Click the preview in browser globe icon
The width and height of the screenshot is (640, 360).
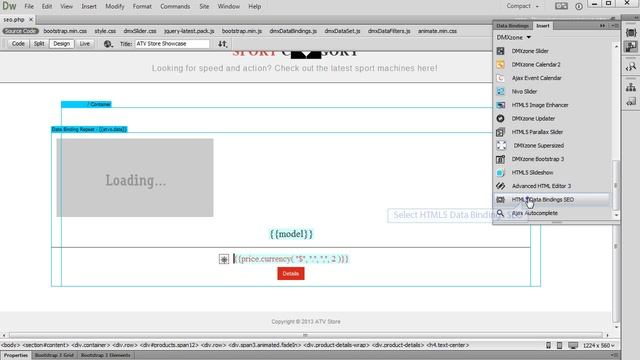(108, 44)
